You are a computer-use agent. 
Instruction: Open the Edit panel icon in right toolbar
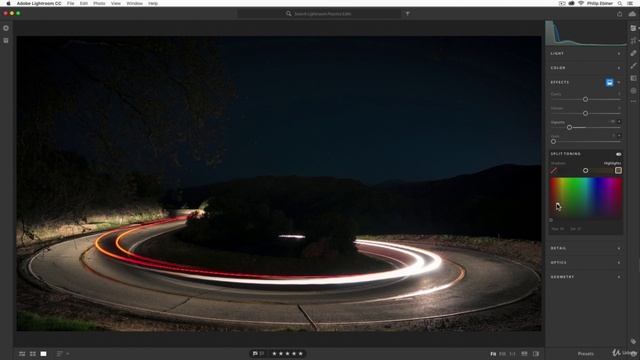(x=633, y=28)
